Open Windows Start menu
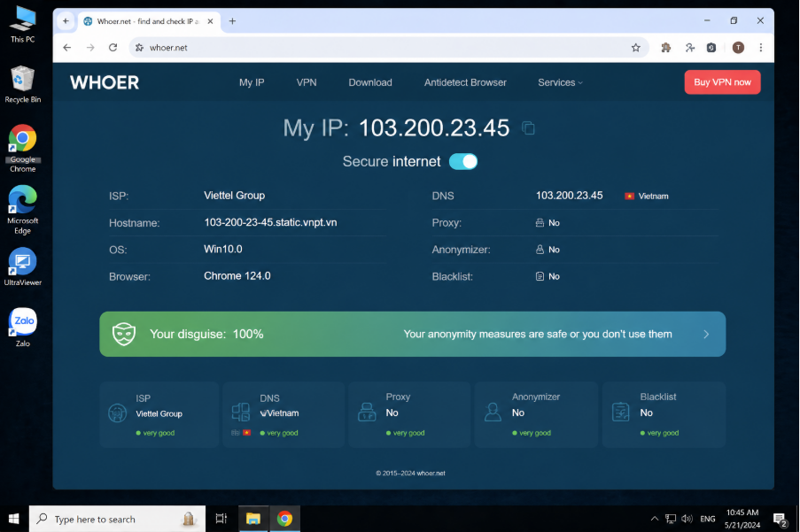The height and width of the screenshot is (532, 800). (x=14, y=519)
